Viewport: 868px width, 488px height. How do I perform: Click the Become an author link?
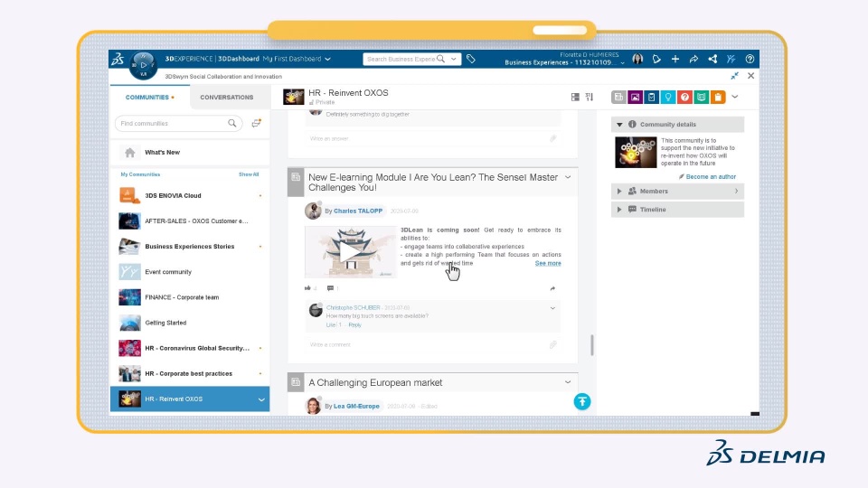(711, 177)
